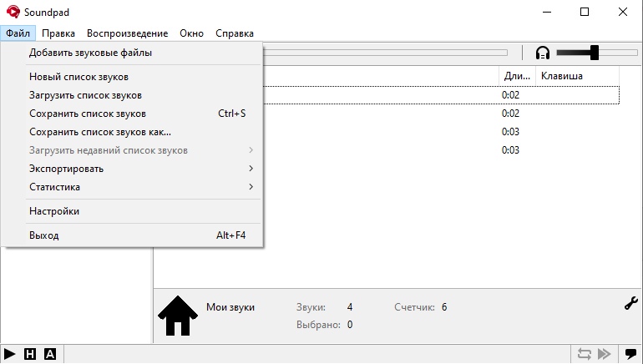Screen dimensions: 643x364
Task: Open the Окно menu
Action: tap(191, 33)
